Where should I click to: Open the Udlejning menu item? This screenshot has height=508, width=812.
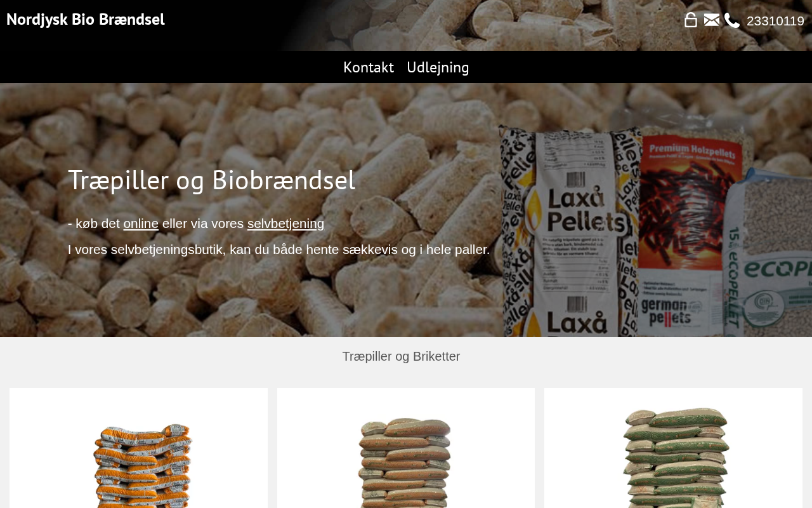[438, 67]
